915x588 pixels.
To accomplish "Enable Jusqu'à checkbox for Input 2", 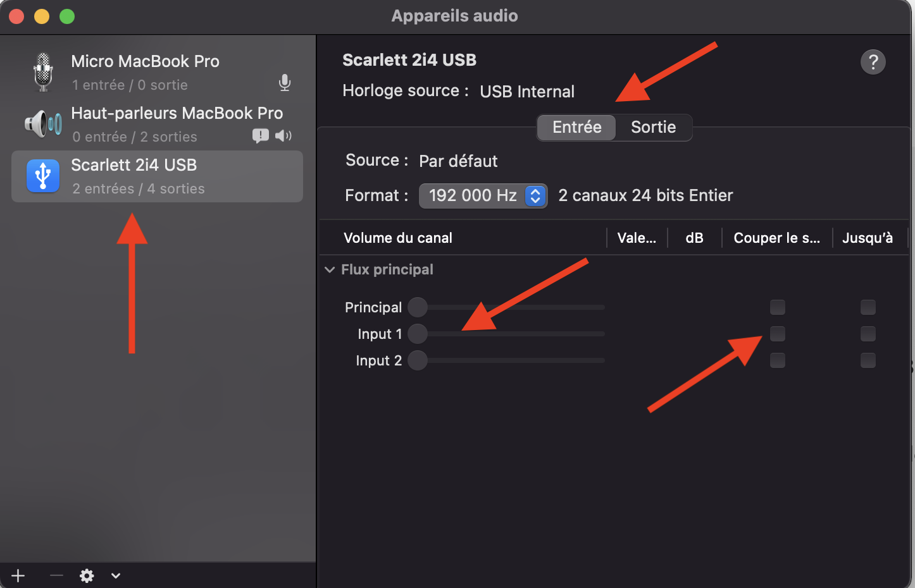I will point(868,360).
